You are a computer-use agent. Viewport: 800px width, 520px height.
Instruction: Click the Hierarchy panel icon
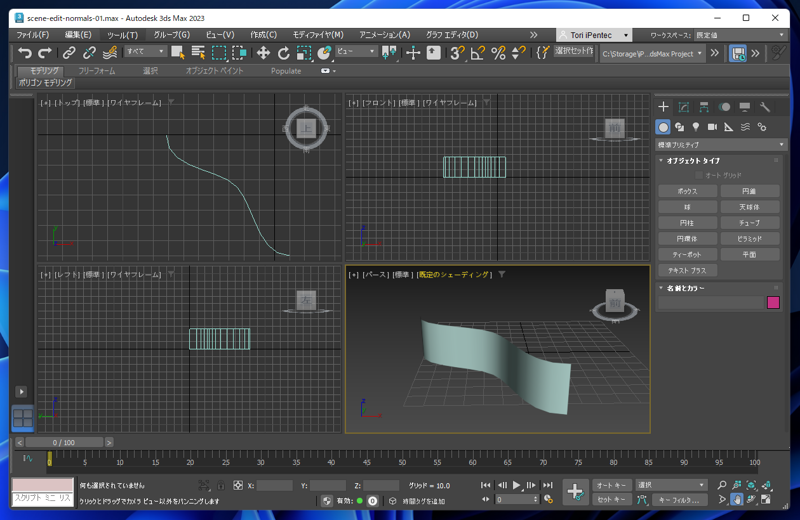[x=704, y=107]
